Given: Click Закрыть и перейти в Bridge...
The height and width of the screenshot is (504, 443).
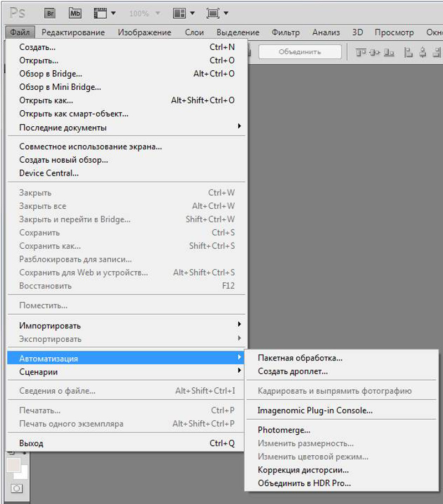Looking at the screenshot, I should 126,219.
